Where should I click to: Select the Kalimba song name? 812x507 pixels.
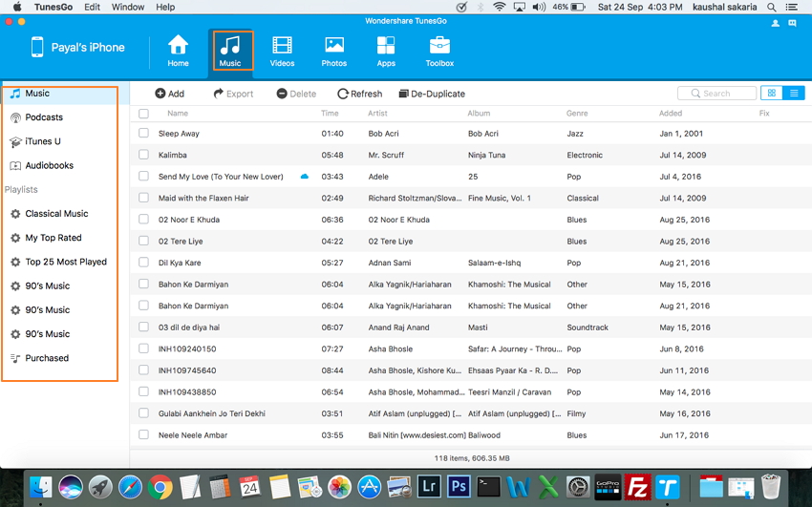173,155
